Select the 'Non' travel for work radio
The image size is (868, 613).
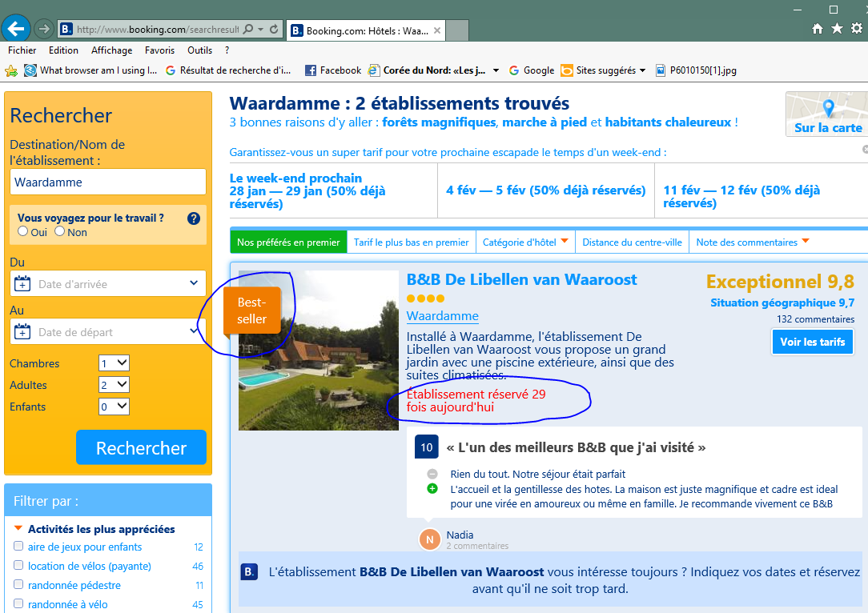click(60, 231)
